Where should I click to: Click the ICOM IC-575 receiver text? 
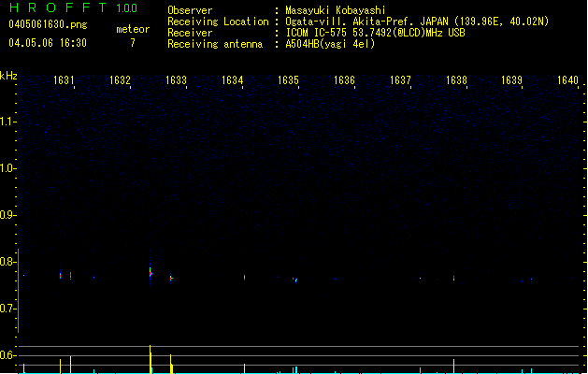tap(375, 33)
